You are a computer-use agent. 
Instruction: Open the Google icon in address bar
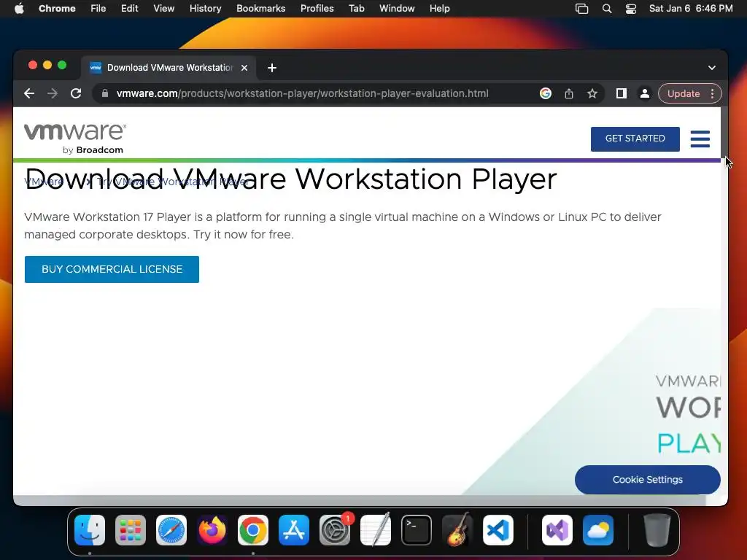tap(546, 93)
